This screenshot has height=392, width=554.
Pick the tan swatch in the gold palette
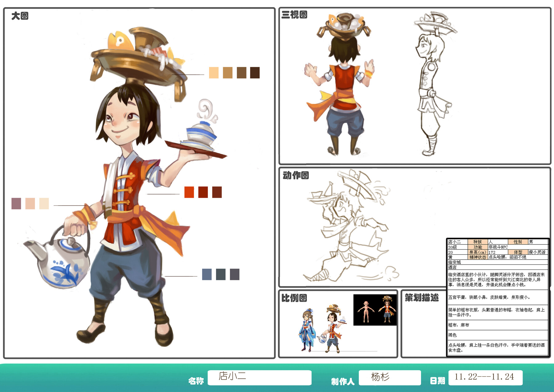[x=227, y=73]
